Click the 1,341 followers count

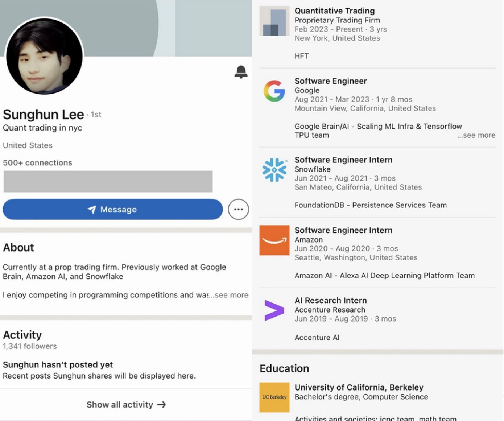pyautogui.click(x=30, y=346)
